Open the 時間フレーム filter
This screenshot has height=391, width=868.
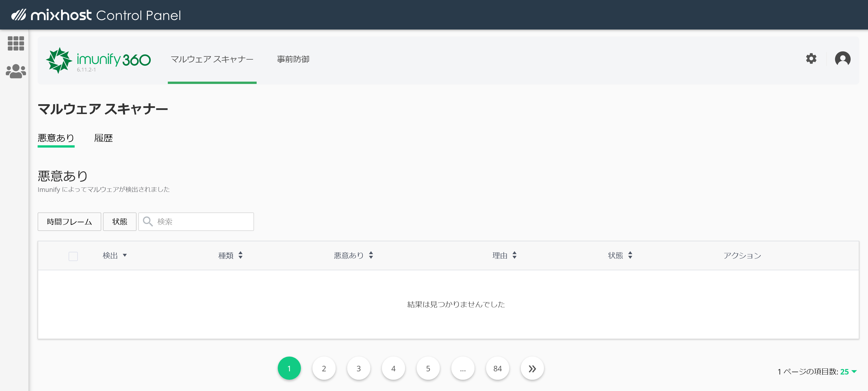pyautogui.click(x=69, y=221)
